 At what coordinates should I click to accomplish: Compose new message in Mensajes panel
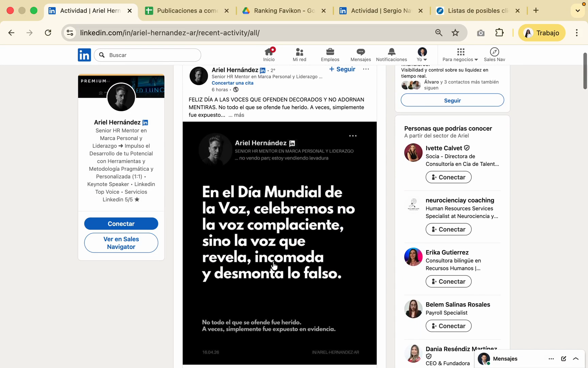click(563, 358)
